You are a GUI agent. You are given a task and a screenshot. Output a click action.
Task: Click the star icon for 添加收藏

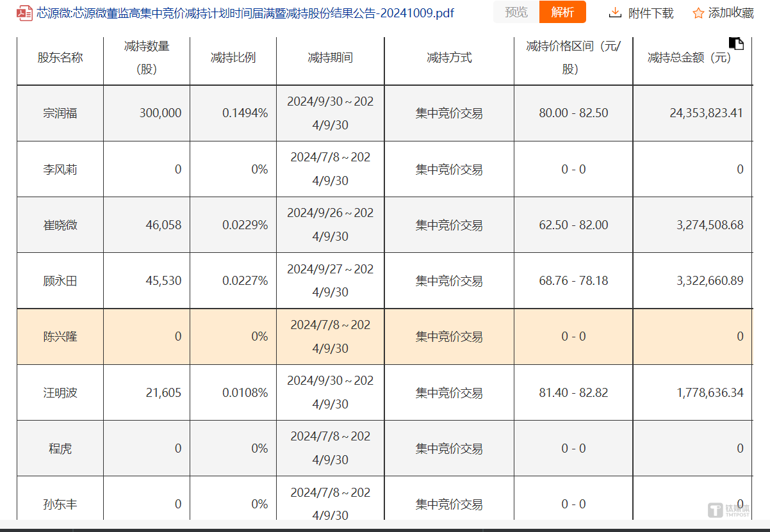[x=698, y=13]
